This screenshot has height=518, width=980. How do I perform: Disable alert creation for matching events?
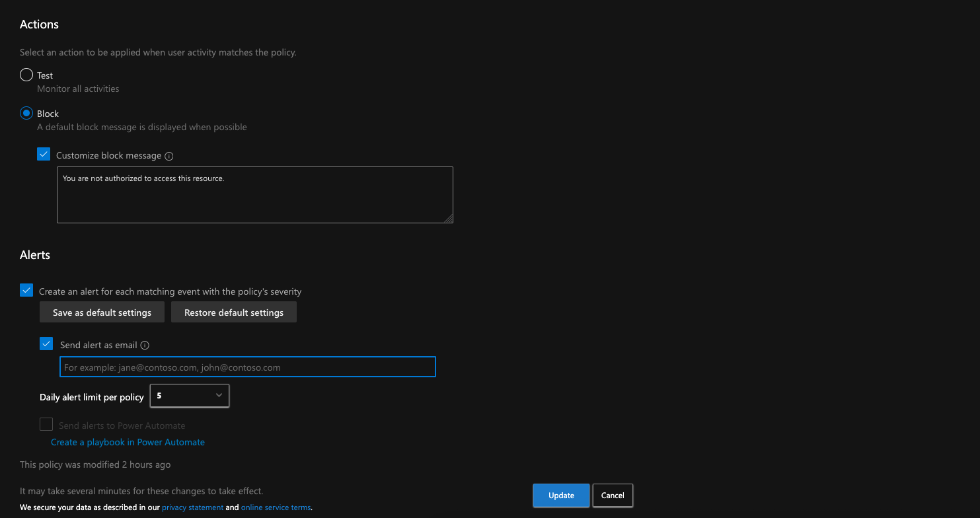tap(26, 290)
